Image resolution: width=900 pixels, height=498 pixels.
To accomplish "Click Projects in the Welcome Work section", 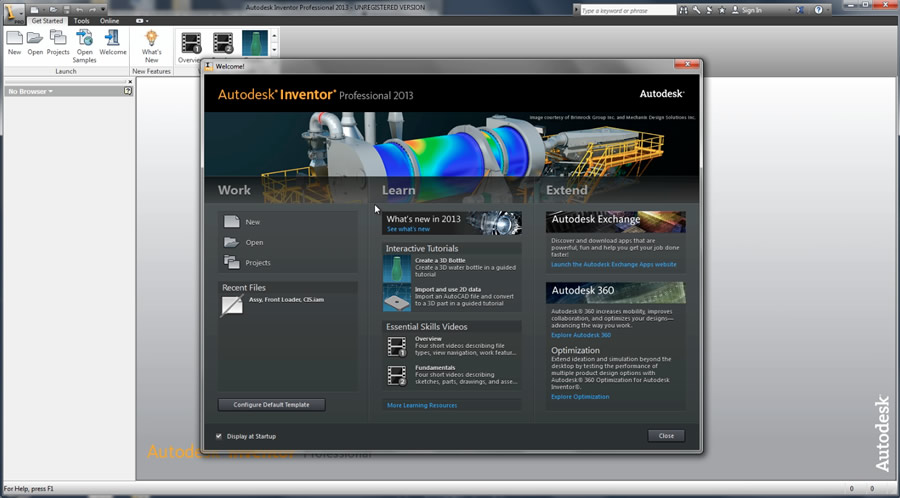I will click(247, 262).
